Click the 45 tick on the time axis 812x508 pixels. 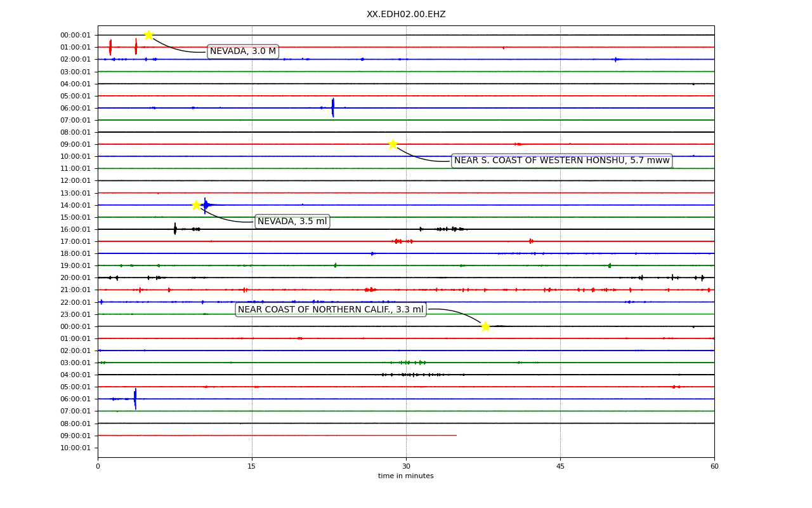click(560, 467)
